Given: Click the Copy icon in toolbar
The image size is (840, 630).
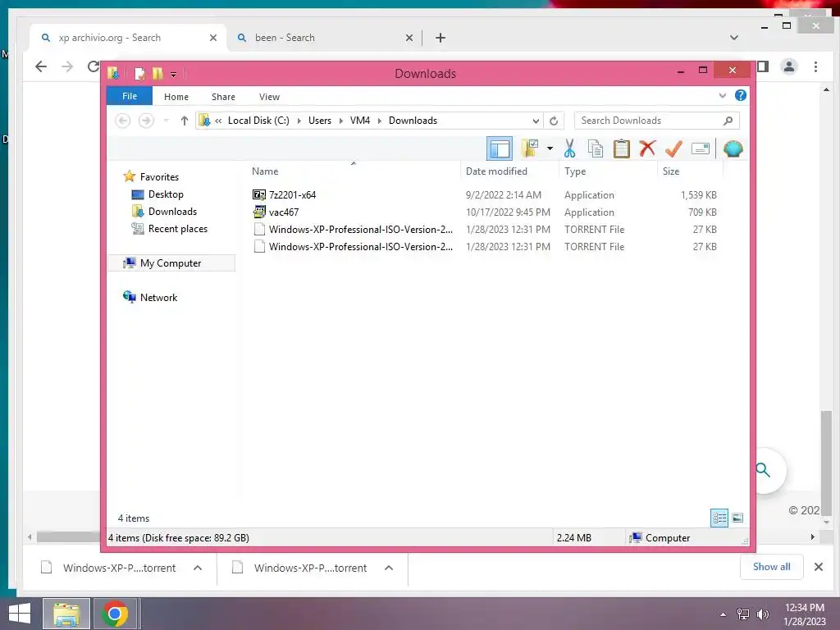Looking at the screenshot, I should [x=596, y=148].
